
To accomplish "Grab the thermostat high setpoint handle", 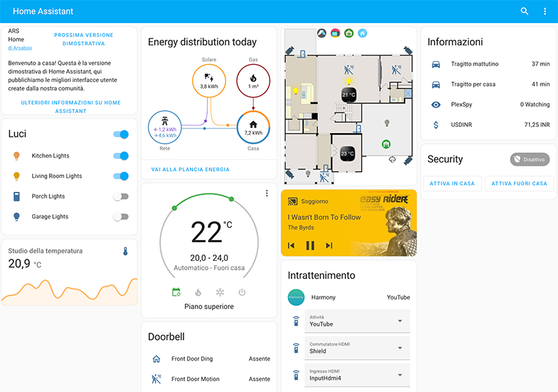I will point(232,199).
